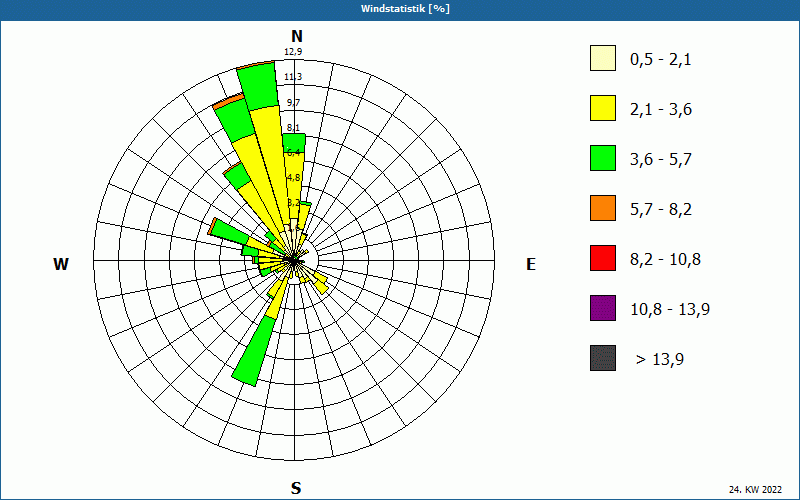Click the legend label '0,5 - 2,1'
Viewport: 800px width, 500px height.
[x=661, y=60]
